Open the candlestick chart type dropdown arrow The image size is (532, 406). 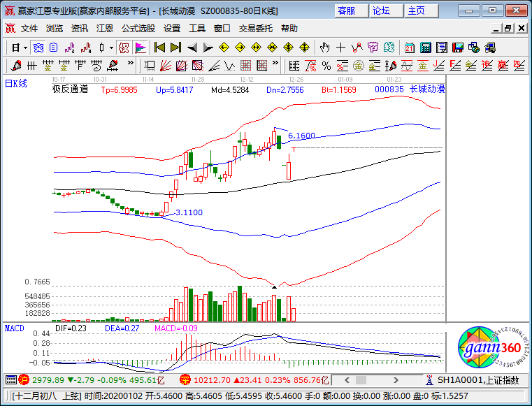(x=111, y=48)
